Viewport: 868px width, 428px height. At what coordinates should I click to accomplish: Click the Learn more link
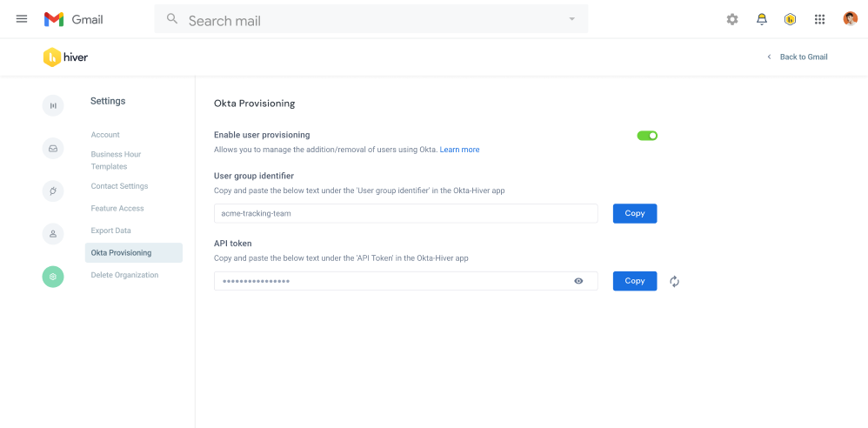pos(459,150)
